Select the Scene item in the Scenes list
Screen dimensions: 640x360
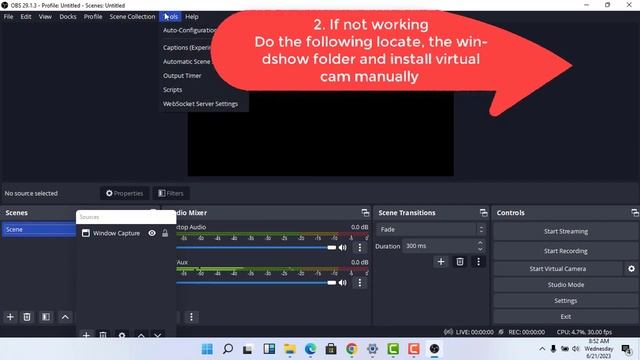pos(38,229)
